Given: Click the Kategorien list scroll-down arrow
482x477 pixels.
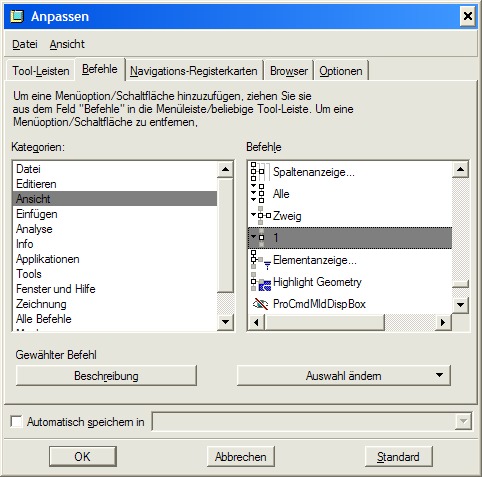Looking at the screenshot, I should tap(225, 322).
